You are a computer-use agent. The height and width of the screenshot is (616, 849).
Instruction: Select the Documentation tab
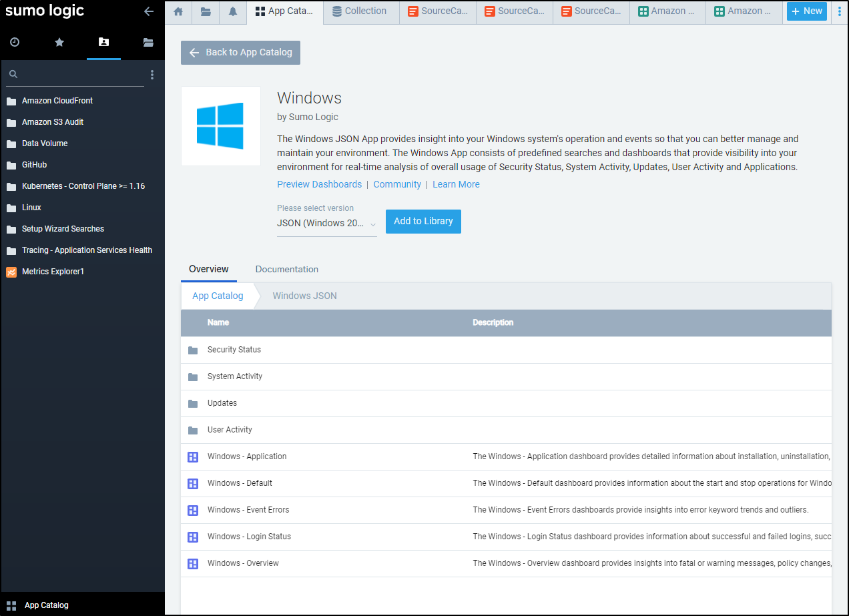coord(287,270)
